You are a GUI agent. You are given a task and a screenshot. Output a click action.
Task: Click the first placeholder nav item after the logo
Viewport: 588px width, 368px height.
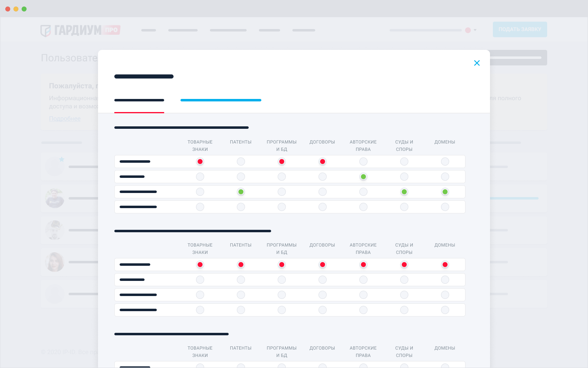[x=149, y=30]
